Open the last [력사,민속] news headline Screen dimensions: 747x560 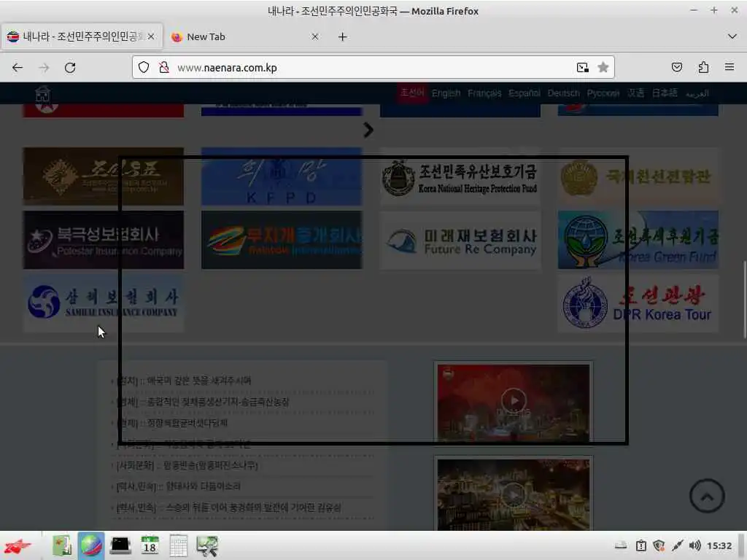click(x=228, y=507)
